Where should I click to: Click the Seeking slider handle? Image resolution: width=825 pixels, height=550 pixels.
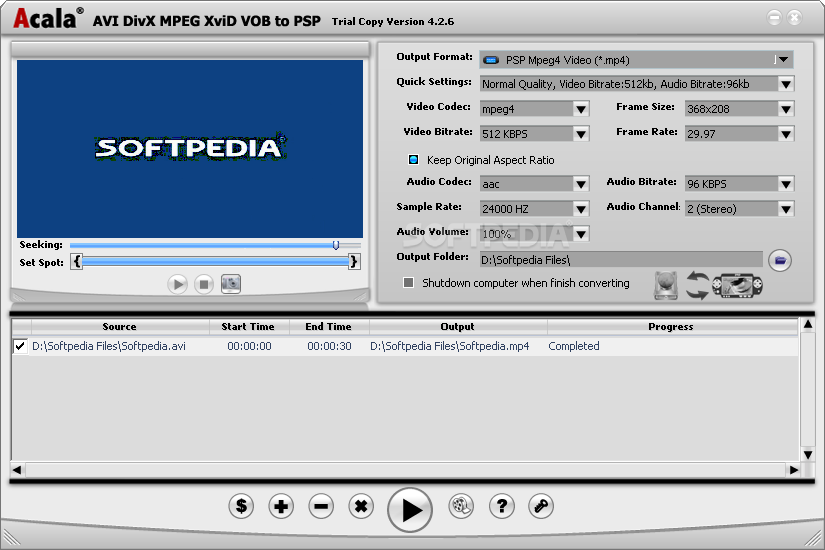(x=336, y=245)
